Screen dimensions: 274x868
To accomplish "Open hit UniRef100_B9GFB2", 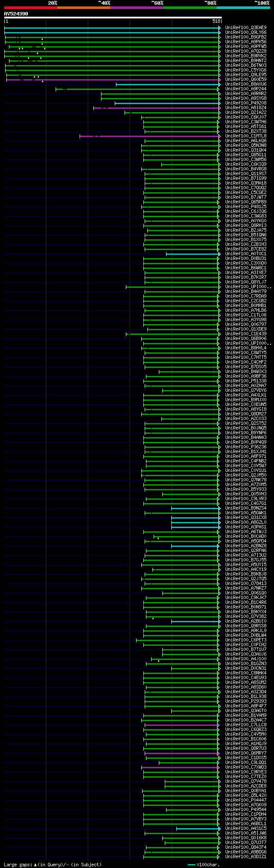I will click(246, 37).
